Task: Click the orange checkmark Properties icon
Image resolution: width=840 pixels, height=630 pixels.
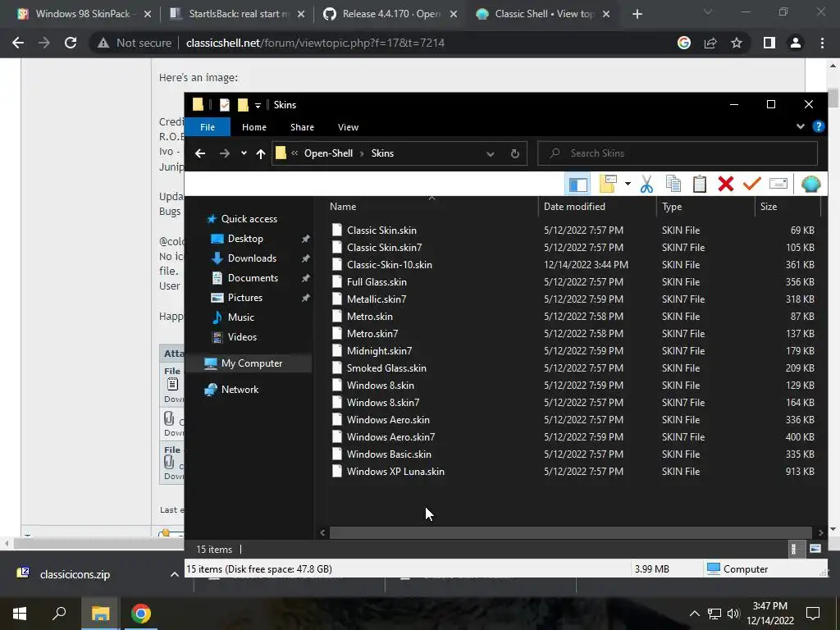Action: click(x=751, y=185)
